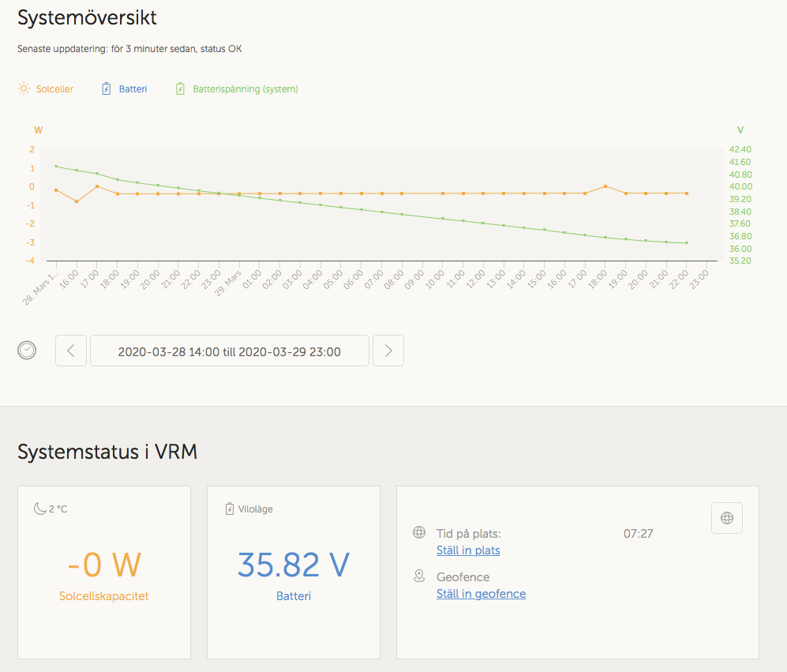787x672 pixels.
Task: Toggle the Solceller series in chart
Action: click(54, 89)
